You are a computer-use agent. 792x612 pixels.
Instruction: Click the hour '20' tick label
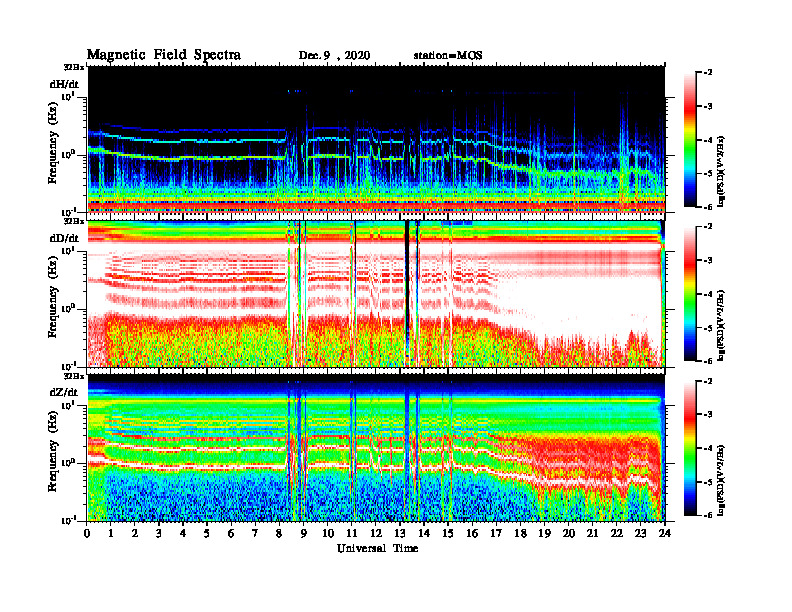(x=568, y=534)
